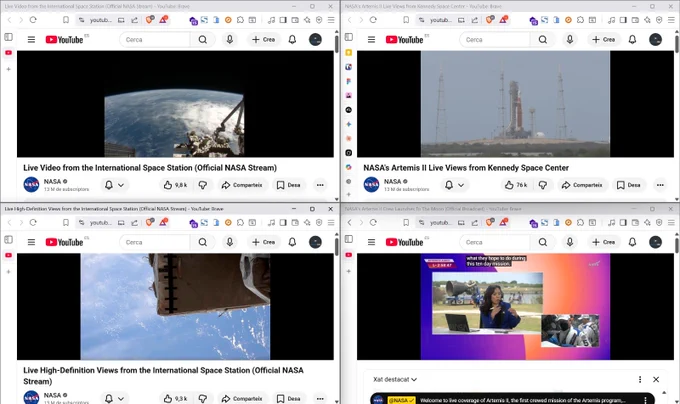680x404 pixels.
Task: Click the pinned @NASA welcome message in chat
Action: (512, 400)
